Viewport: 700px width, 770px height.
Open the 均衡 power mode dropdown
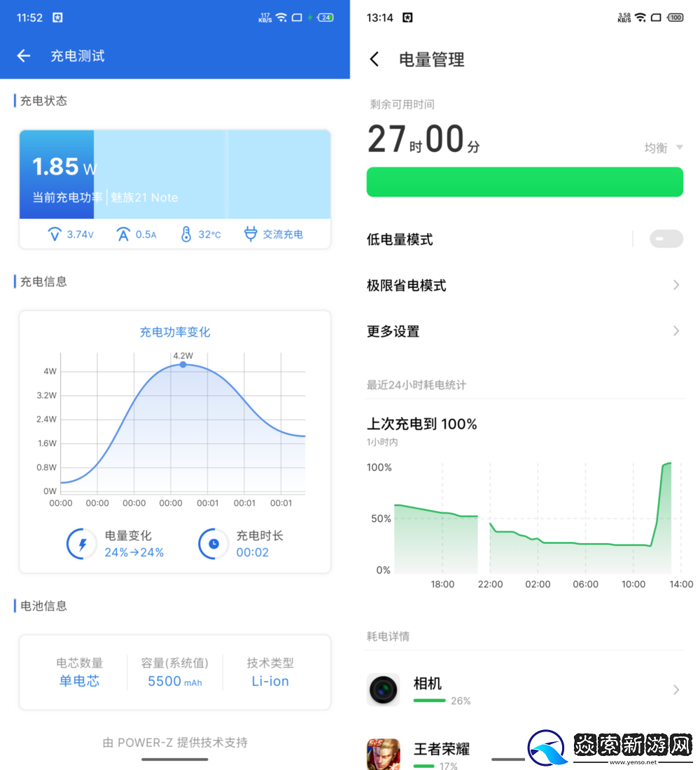[663, 148]
